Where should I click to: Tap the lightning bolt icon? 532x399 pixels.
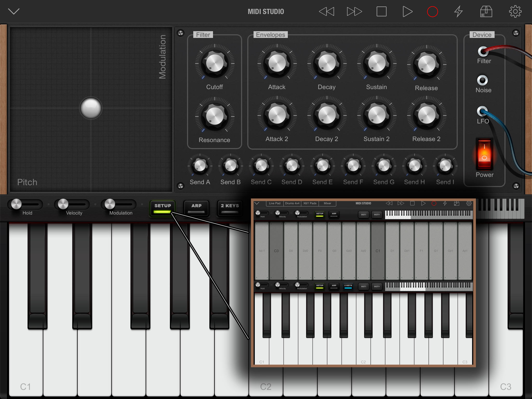pyautogui.click(x=458, y=12)
